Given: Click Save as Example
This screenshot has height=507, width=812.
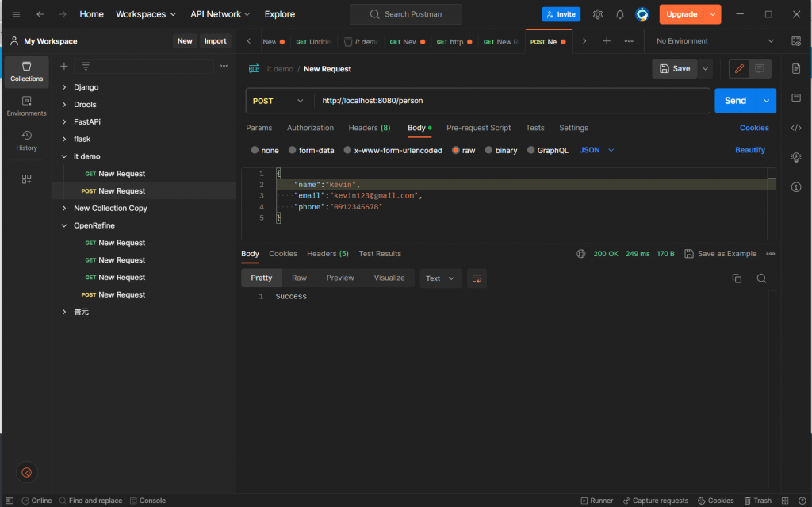Looking at the screenshot, I should click(721, 254).
